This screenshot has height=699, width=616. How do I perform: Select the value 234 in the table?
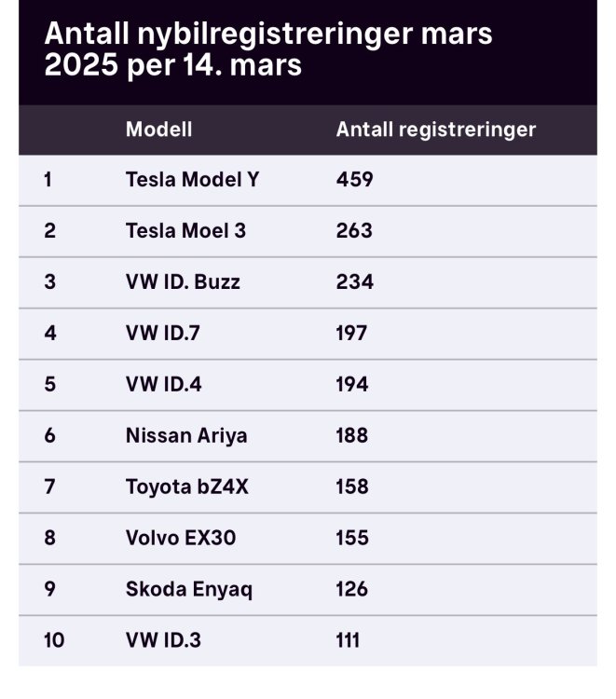tap(354, 281)
